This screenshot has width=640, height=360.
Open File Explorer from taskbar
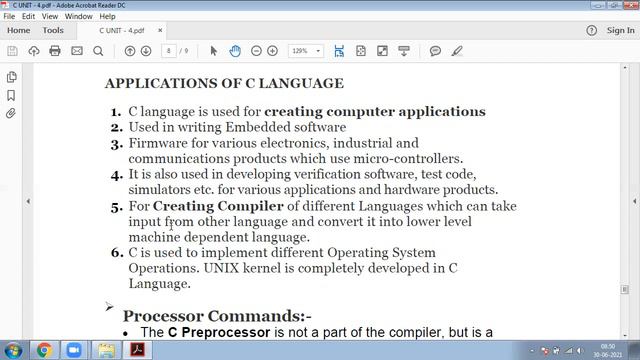tap(106, 350)
